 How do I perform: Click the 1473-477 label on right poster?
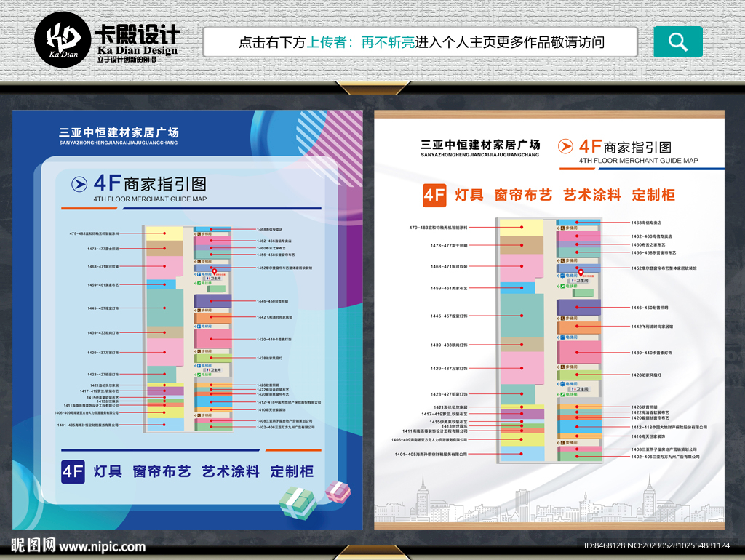[449, 246]
